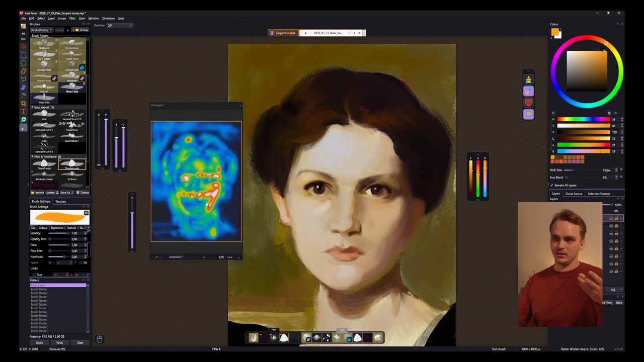Choose the Mixer Chalk brush preset

[72, 88]
